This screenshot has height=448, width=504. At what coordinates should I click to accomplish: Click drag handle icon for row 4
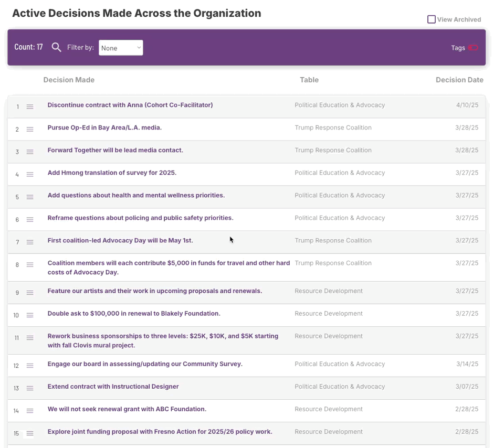tap(30, 174)
